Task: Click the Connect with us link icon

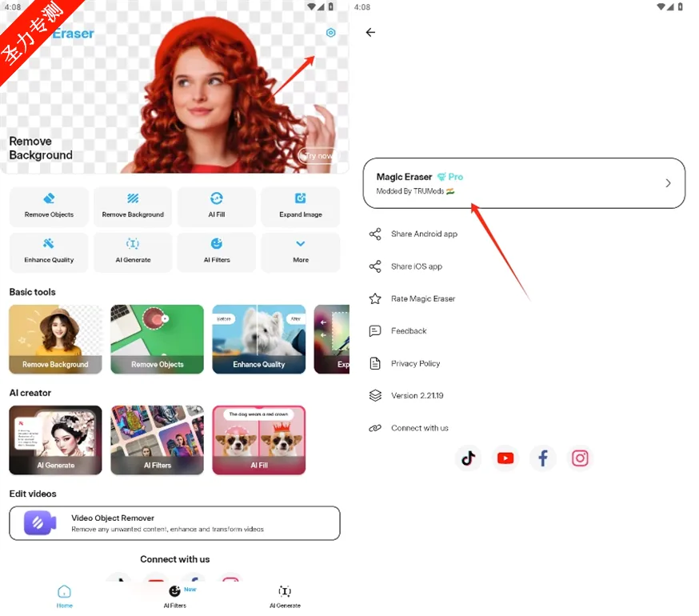Action: 375,428
